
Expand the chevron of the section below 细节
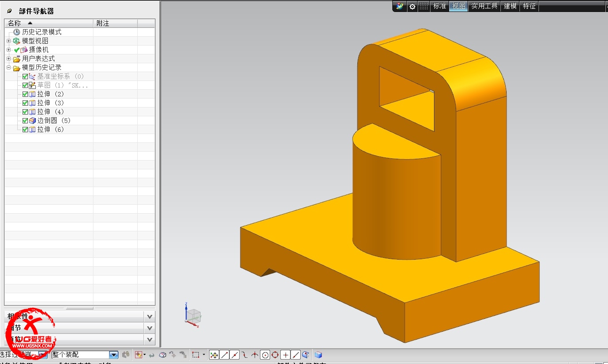point(150,340)
